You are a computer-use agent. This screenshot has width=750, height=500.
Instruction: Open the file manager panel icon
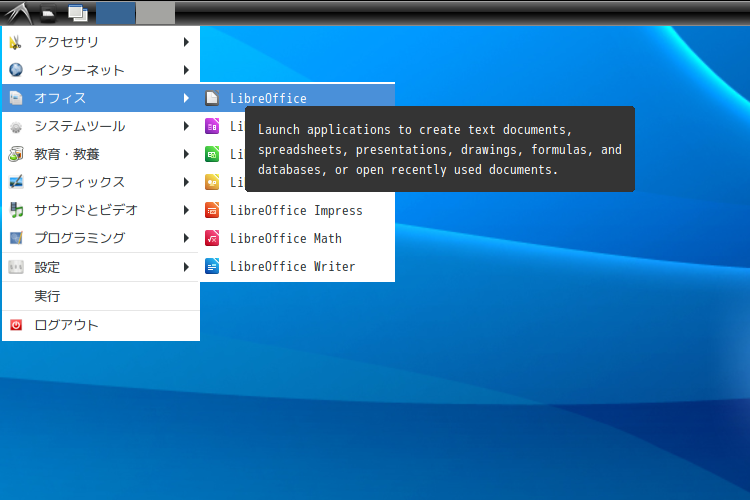point(48,13)
